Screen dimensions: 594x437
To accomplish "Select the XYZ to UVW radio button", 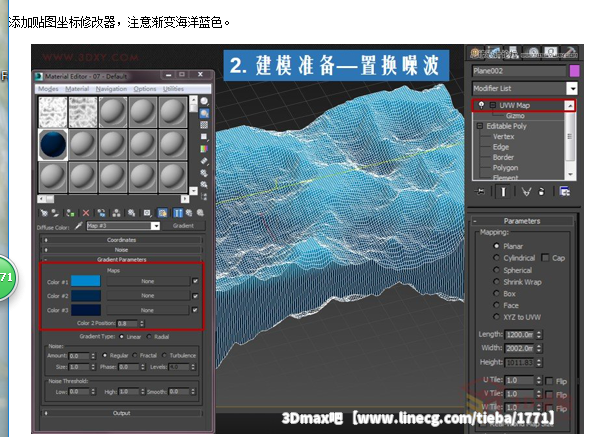I will 496,317.
